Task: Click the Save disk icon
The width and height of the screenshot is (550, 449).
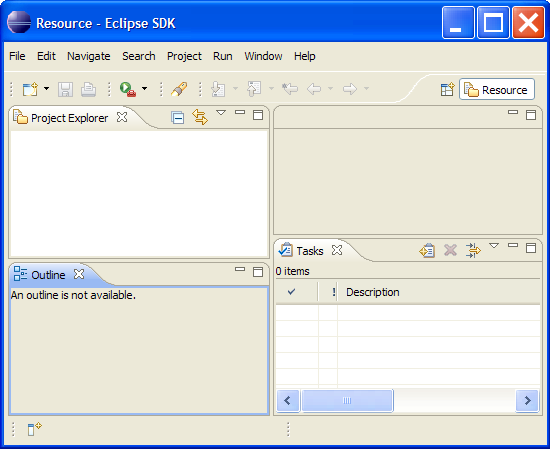Action: click(x=65, y=89)
